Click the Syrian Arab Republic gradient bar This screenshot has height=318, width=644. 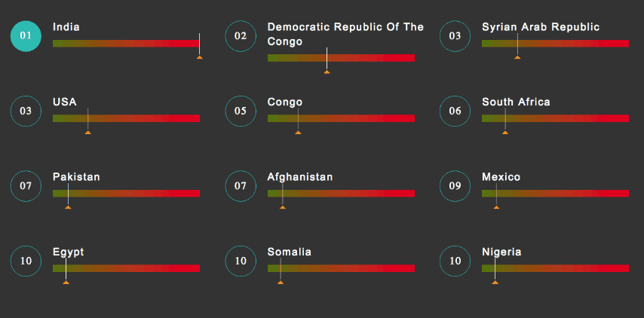555,44
